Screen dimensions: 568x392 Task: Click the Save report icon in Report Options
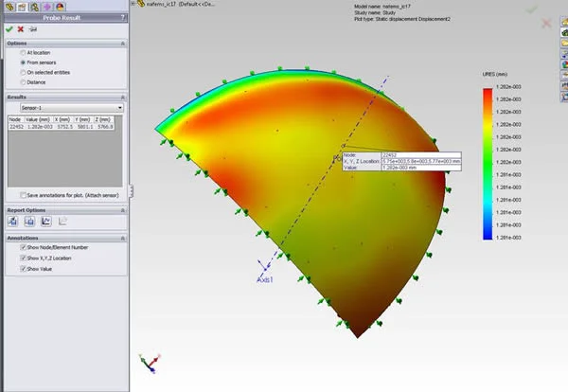pos(12,221)
